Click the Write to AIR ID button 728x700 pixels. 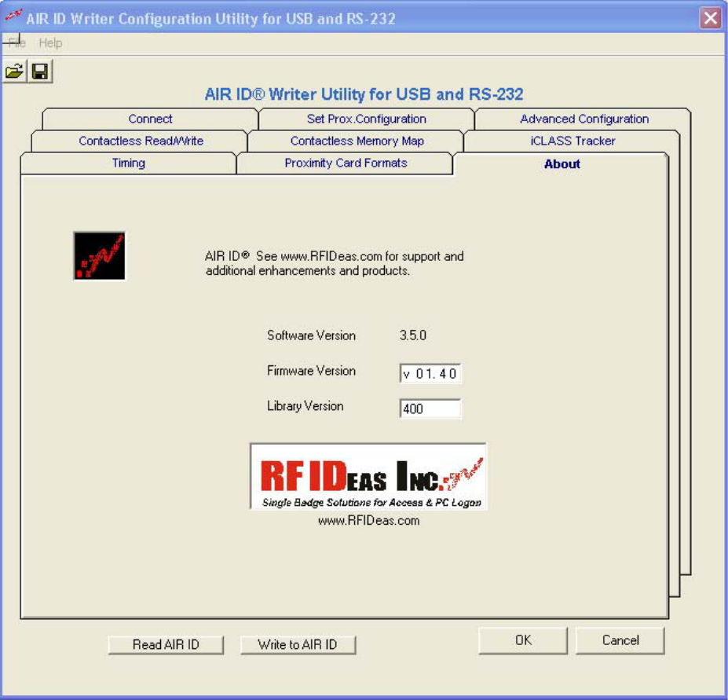coord(298,645)
